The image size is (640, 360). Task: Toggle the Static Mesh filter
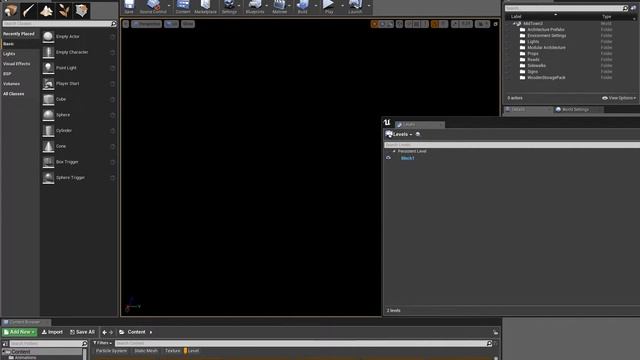(146, 351)
